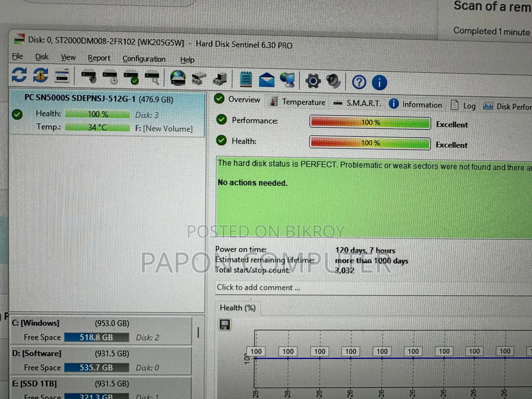Image resolution: width=532 pixels, height=399 pixels.
Task: Open the View menu
Action: point(68,58)
